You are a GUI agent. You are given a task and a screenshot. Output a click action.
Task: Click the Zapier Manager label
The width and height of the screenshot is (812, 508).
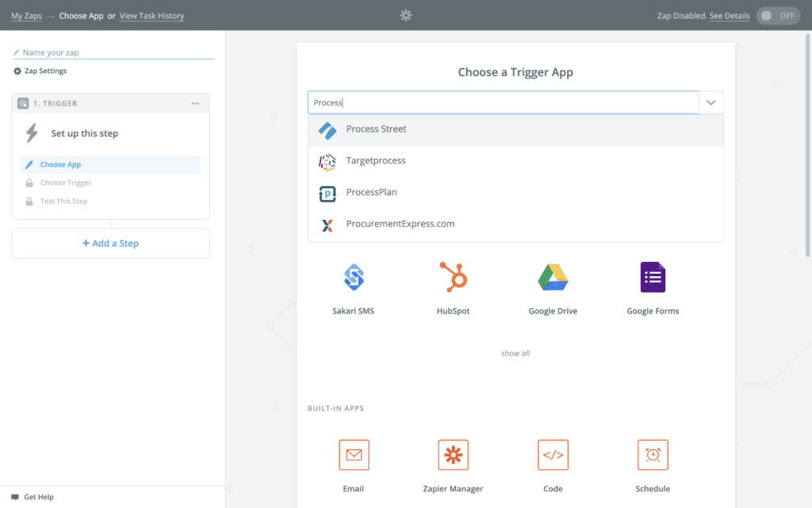coord(453,489)
